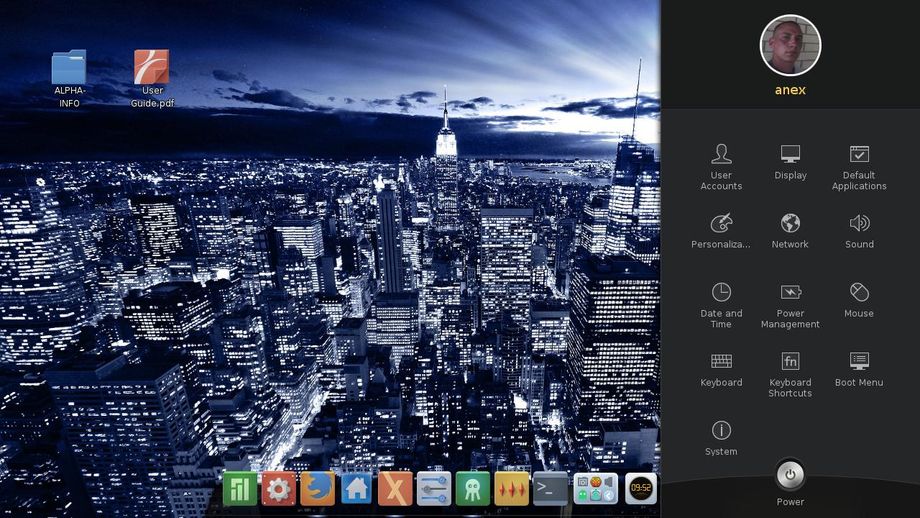
Task: Open the Personalization settings
Action: 721,231
